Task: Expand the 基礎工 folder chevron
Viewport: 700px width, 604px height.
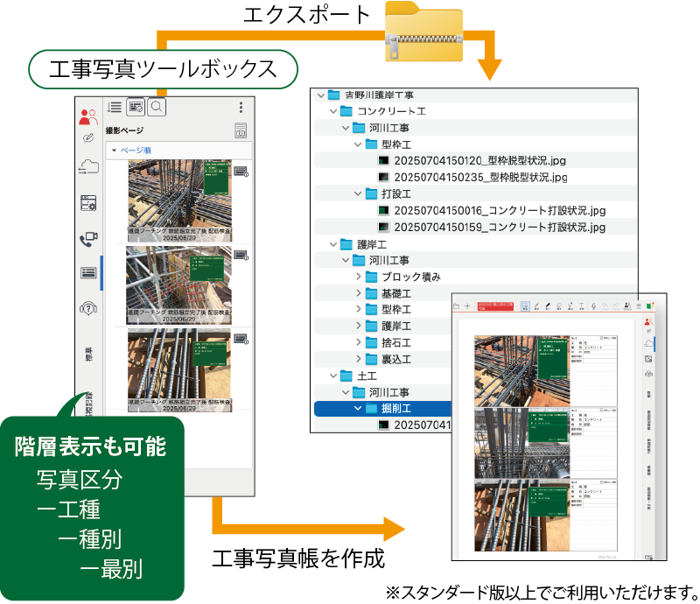Action: pos(359,293)
